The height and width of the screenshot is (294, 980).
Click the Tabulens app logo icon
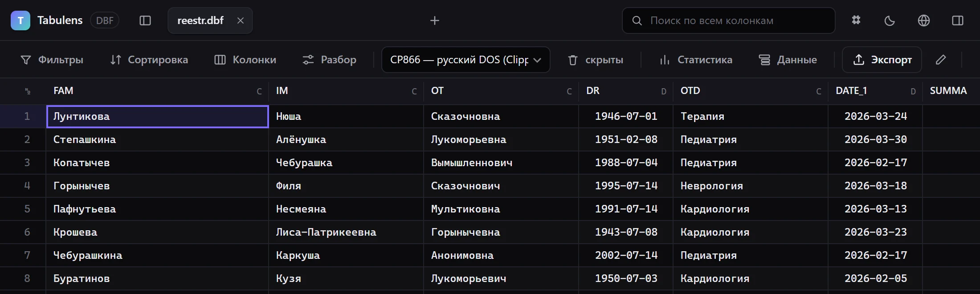[x=20, y=20]
